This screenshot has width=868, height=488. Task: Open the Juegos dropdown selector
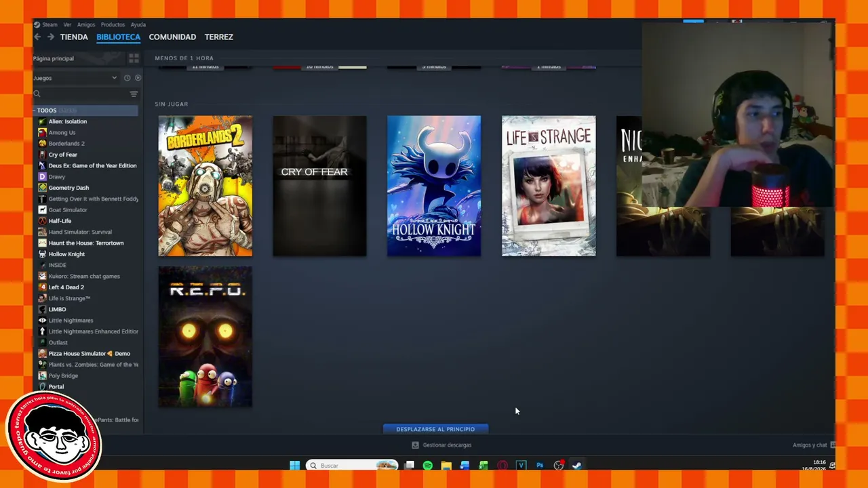click(x=75, y=78)
